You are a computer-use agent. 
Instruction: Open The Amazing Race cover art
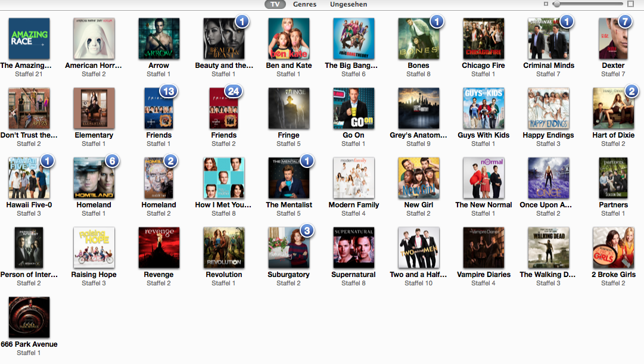pyautogui.click(x=29, y=39)
